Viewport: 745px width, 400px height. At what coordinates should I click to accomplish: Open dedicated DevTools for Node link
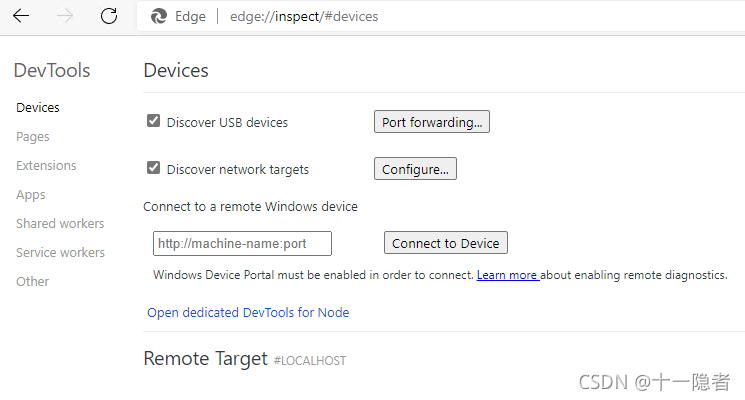(x=248, y=312)
